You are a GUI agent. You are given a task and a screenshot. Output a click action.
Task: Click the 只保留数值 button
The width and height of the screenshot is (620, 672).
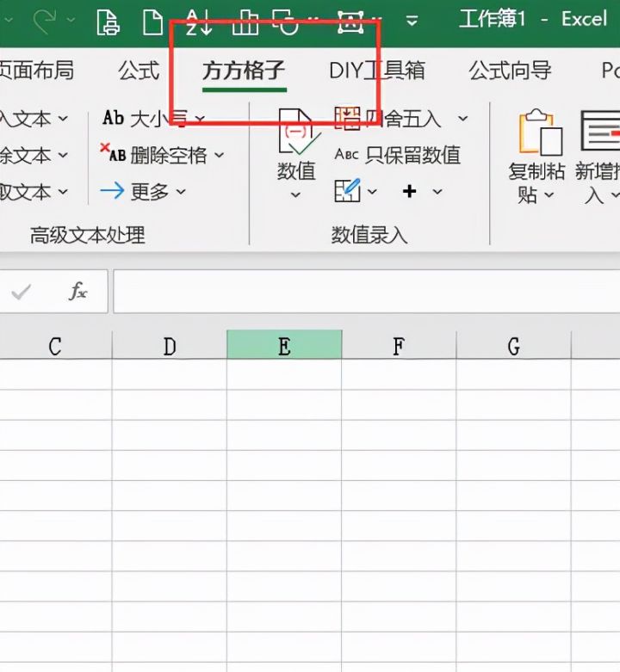click(x=397, y=155)
